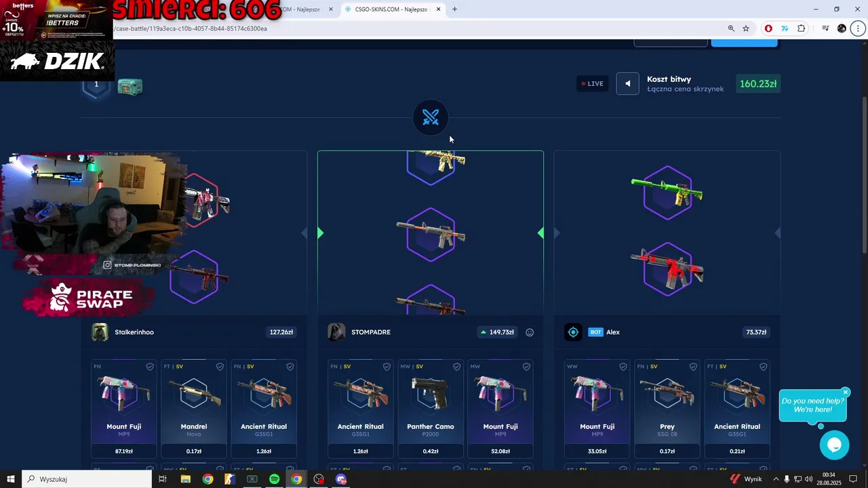Click Alex's total 73.37zł
This screenshot has width=868, height=488.
[756, 332]
